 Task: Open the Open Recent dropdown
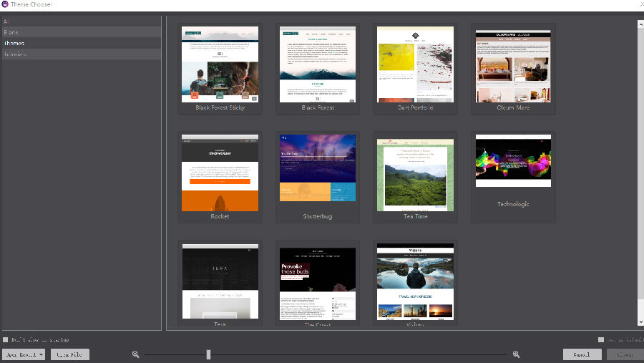point(24,354)
